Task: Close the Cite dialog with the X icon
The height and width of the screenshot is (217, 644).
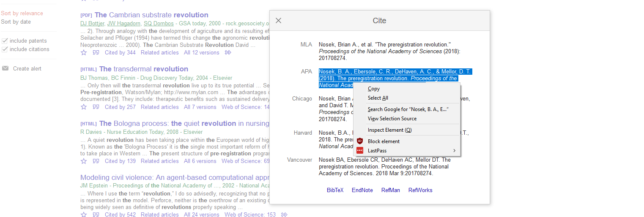Action: 278,20
